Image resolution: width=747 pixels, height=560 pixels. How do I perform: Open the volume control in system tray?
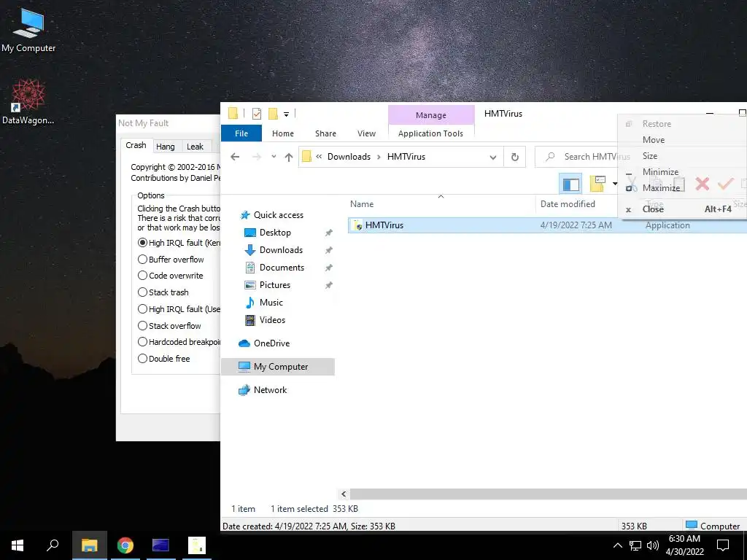tap(653, 545)
